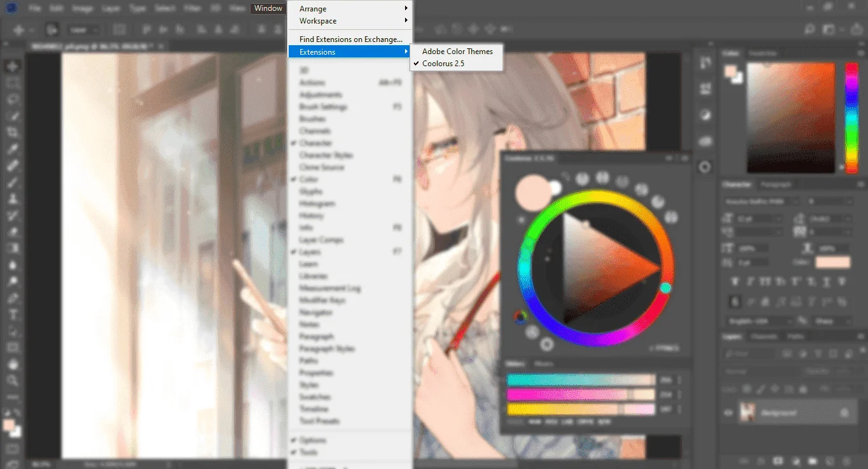Click the hue strip in Color panel

point(851,117)
